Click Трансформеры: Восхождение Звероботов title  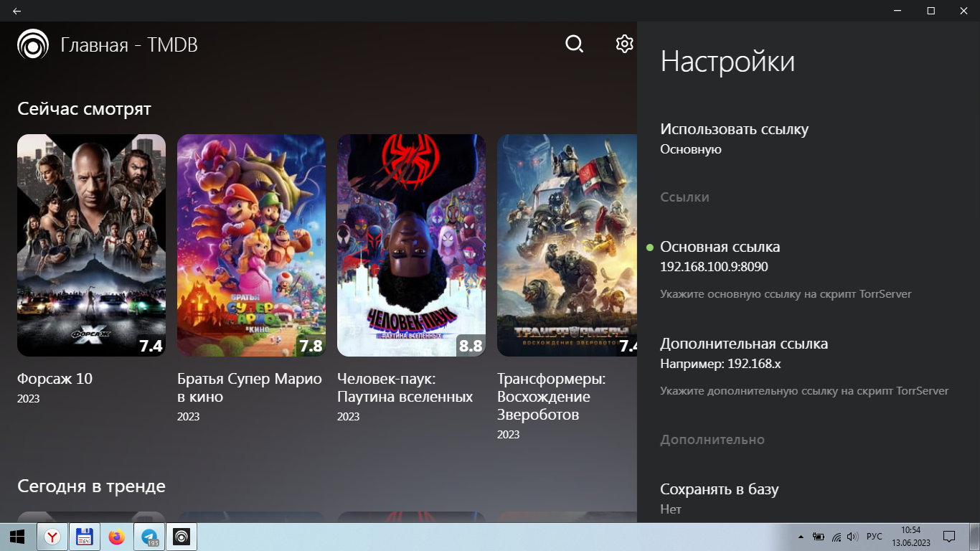point(551,397)
